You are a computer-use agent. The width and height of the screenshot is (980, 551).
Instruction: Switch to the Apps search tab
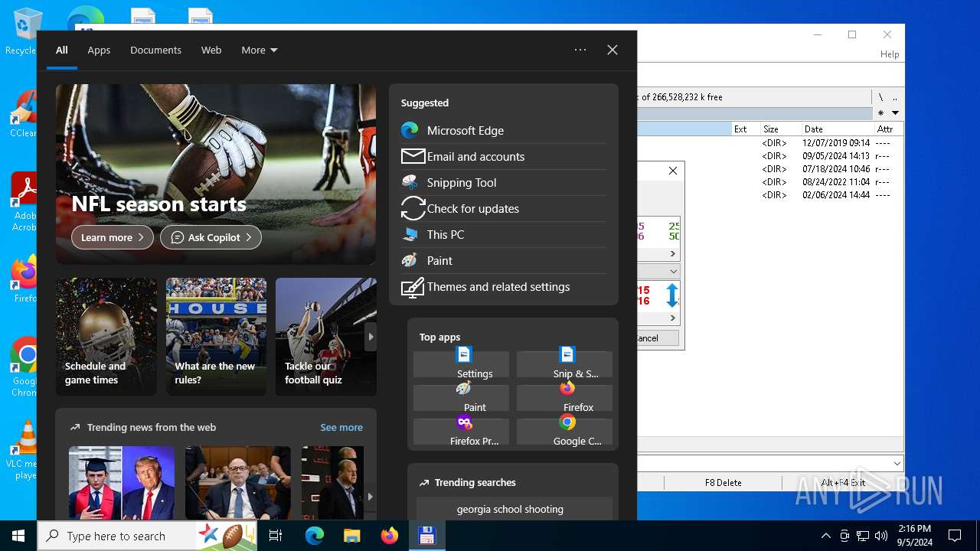(x=99, y=50)
